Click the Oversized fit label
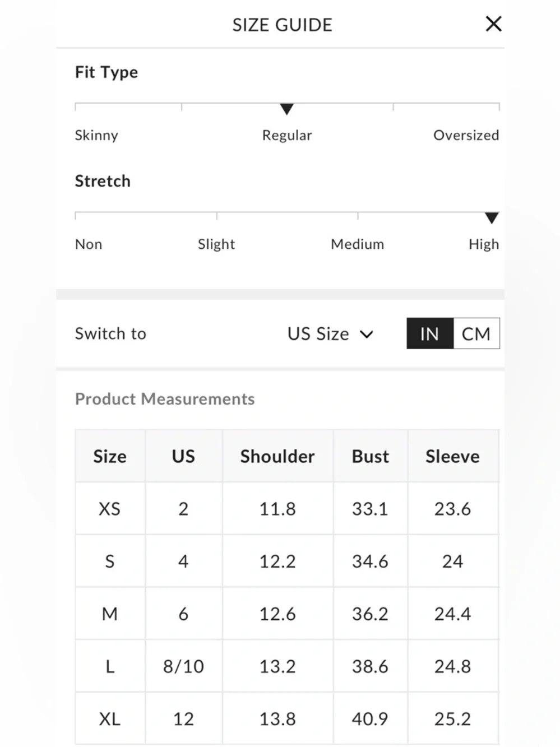 466,136
